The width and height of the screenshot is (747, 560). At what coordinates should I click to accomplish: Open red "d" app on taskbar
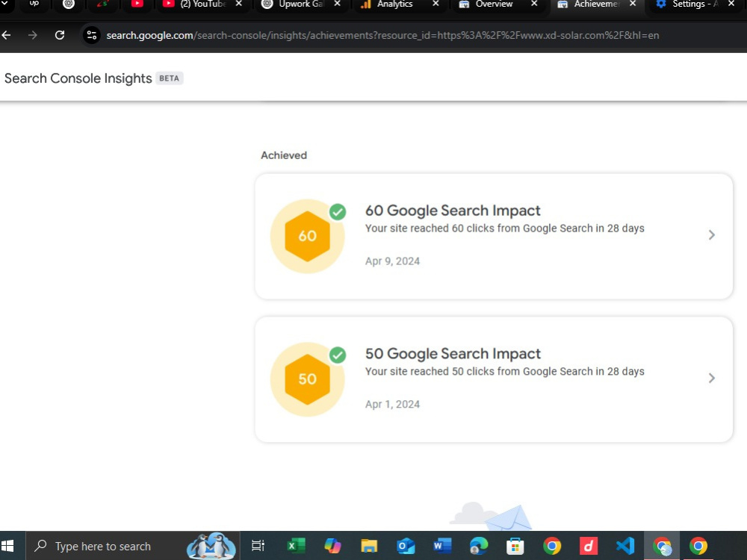click(x=589, y=546)
